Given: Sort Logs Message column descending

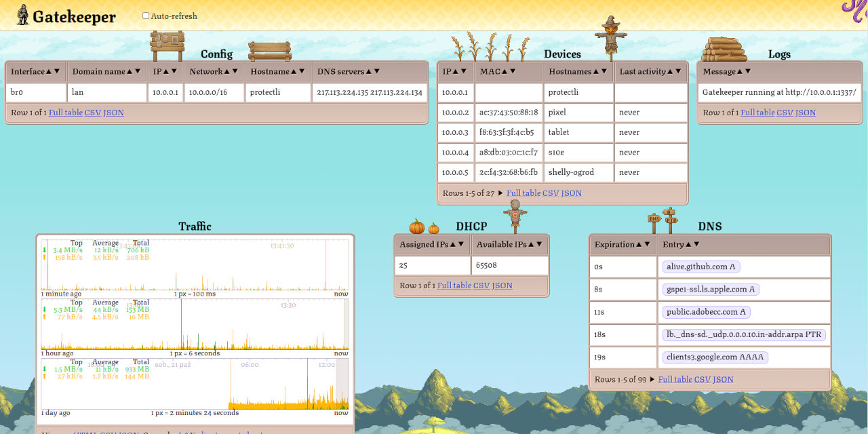Looking at the screenshot, I should (x=747, y=71).
